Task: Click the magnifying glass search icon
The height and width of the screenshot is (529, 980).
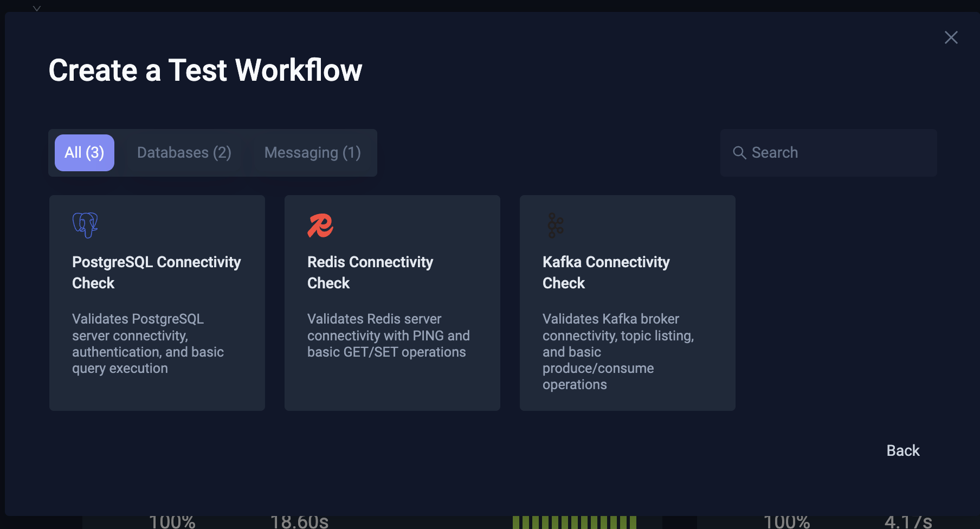Action: click(x=740, y=152)
